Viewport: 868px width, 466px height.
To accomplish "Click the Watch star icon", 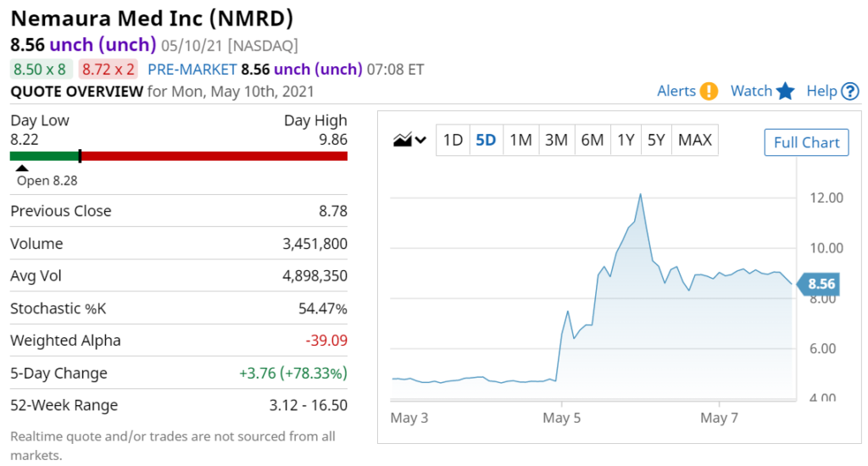I will pos(785,91).
